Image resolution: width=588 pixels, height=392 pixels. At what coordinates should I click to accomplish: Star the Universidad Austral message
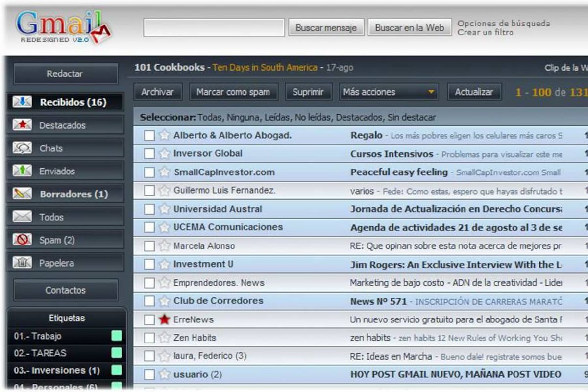pyautogui.click(x=164, y=209)
